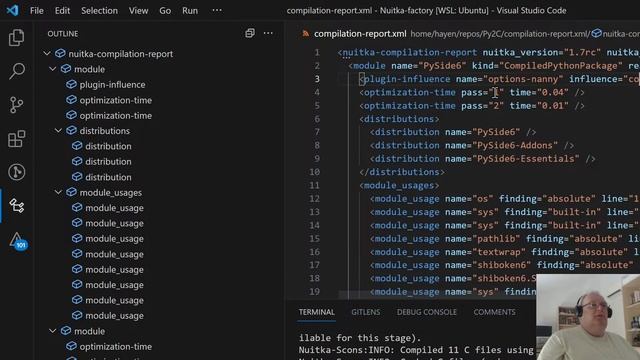
Task: Open the Search view icon
Action: coord(16,71)
